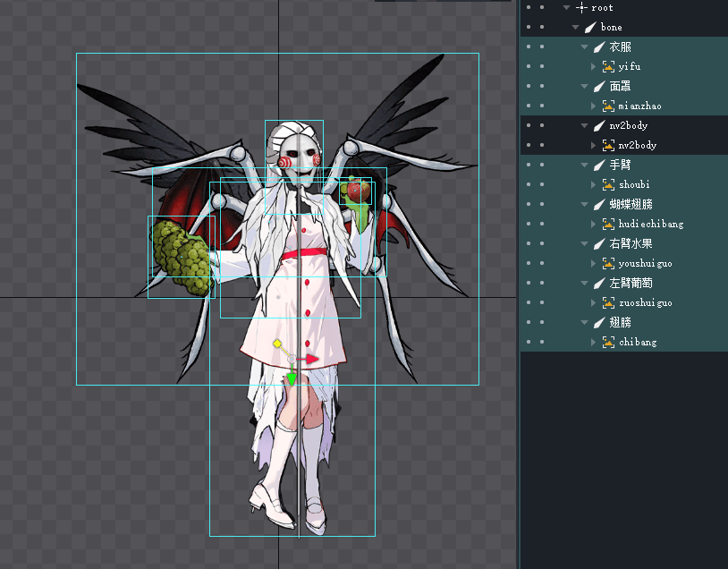Click the bone icon beside 蝴蝶翅膀

click(x=599, y=204)
